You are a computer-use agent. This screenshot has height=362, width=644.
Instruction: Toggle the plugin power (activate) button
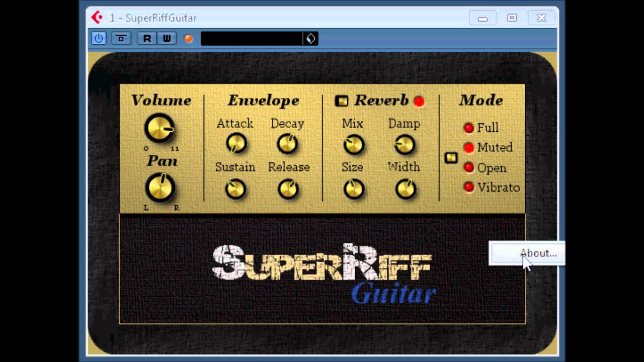click(99, 38)
